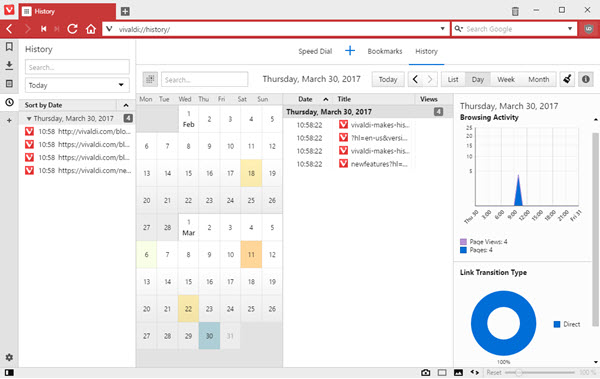Click the fast forward button

[57, 29]
